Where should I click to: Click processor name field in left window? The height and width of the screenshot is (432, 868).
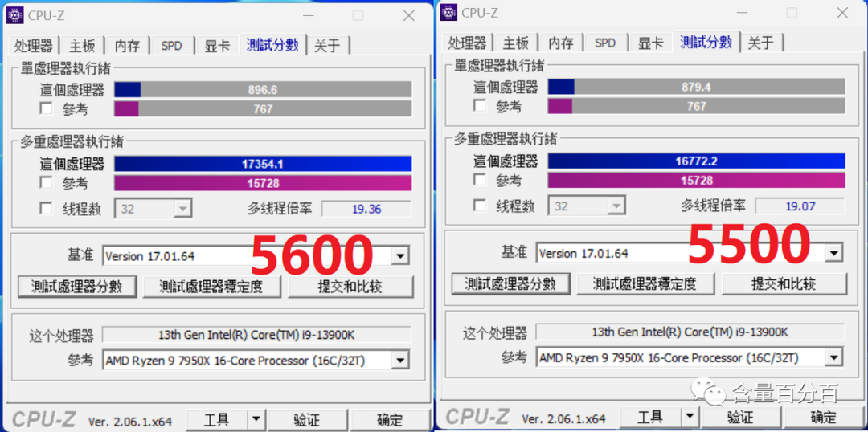tap(257, 335)
